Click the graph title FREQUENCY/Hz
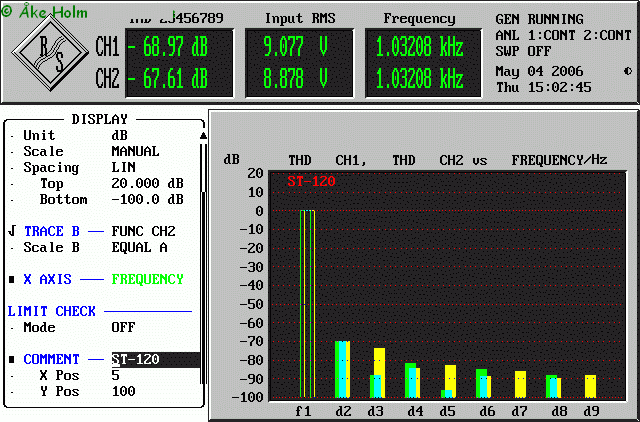The image size is (640, 422). pyautogui.click(x=560, y=160)
